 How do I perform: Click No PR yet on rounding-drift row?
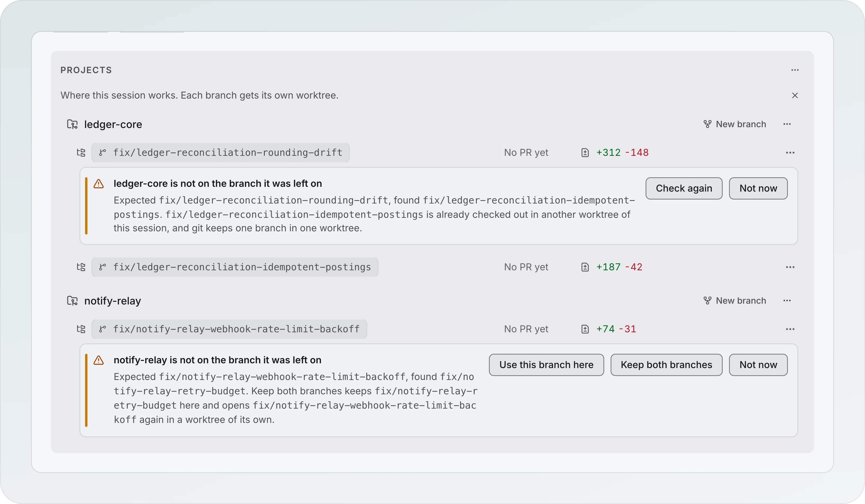pyautogui.click(x=526, y=152)
